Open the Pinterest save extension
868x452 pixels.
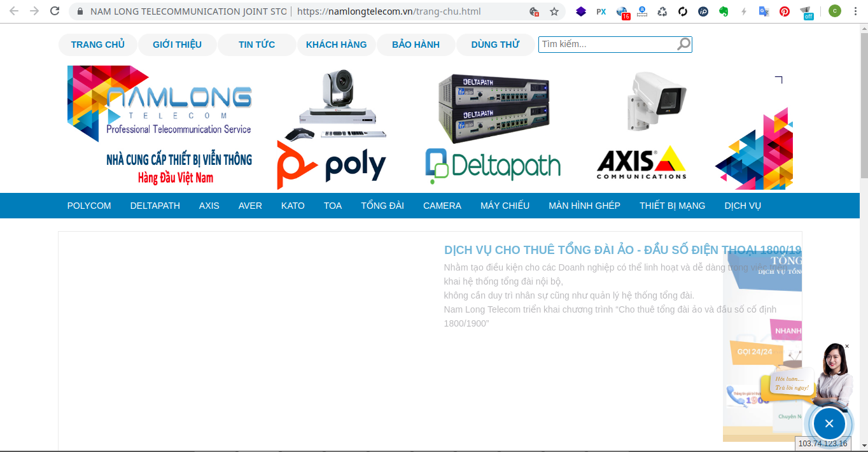(x=785, y=11)
